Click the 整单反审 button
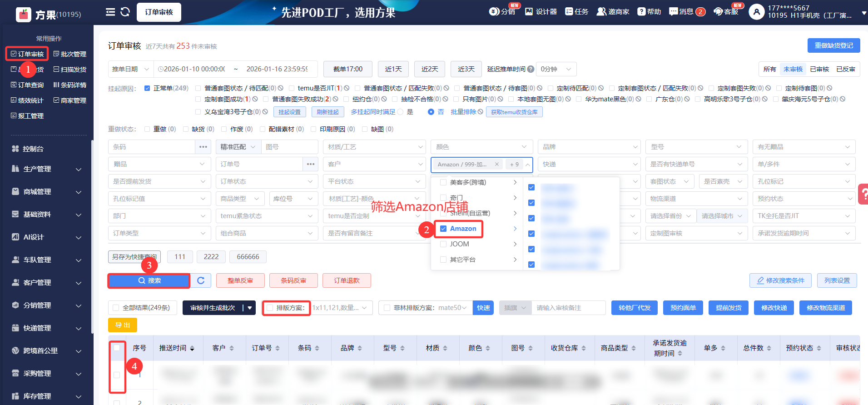 240,280
